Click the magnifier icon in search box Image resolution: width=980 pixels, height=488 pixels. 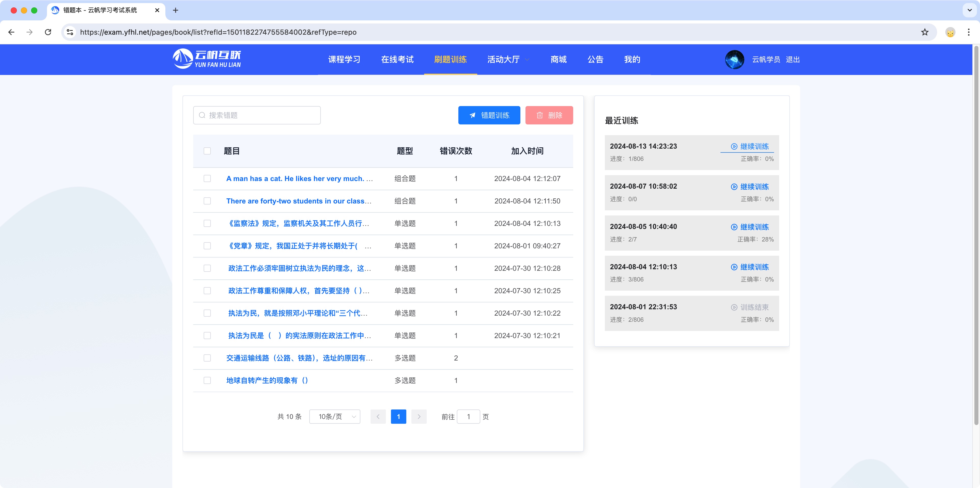click(x=202, y=115)
